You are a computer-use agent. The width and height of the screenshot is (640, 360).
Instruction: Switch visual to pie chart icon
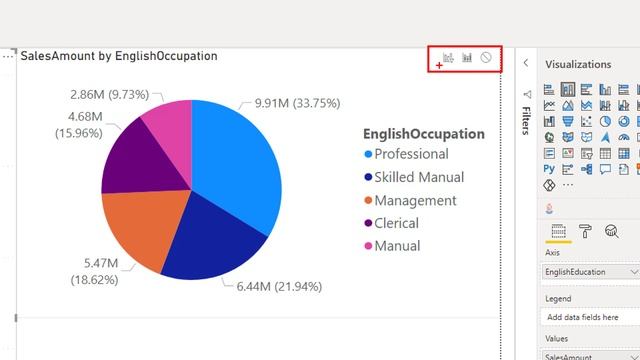(x=605, y=121)
